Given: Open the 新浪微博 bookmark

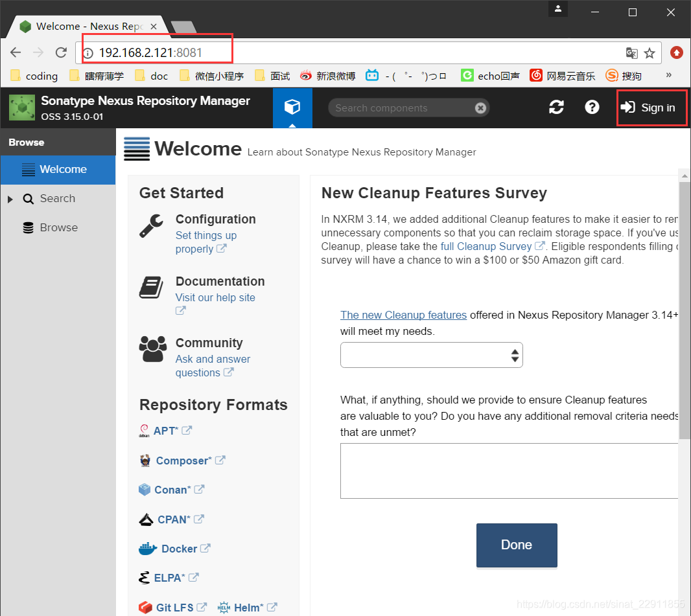Looking at the screenshot, I should click(x=327, y=76).
